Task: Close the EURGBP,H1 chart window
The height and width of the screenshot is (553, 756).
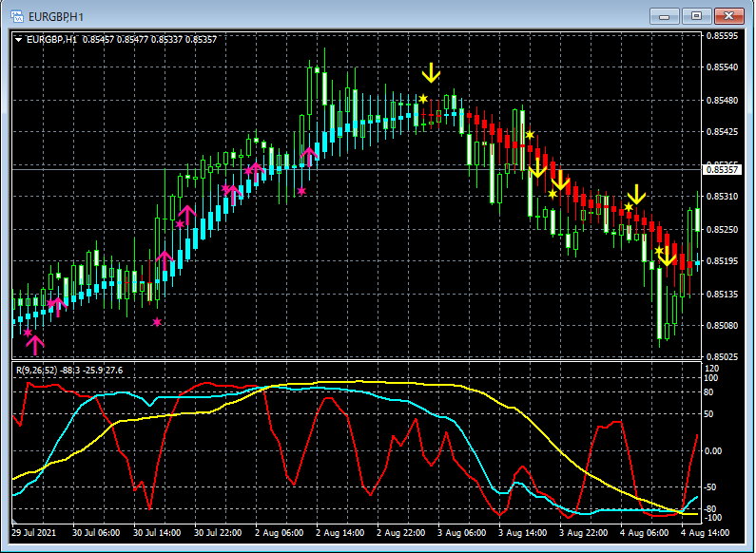Action: click(x=728, y=16)
